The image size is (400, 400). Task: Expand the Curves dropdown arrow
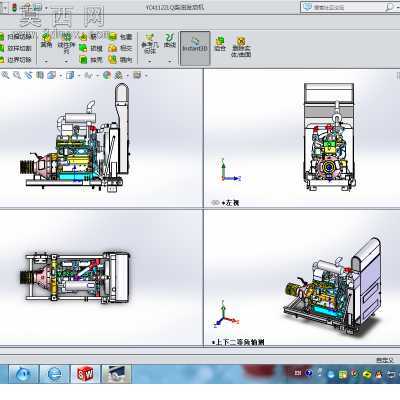[170, 61]
